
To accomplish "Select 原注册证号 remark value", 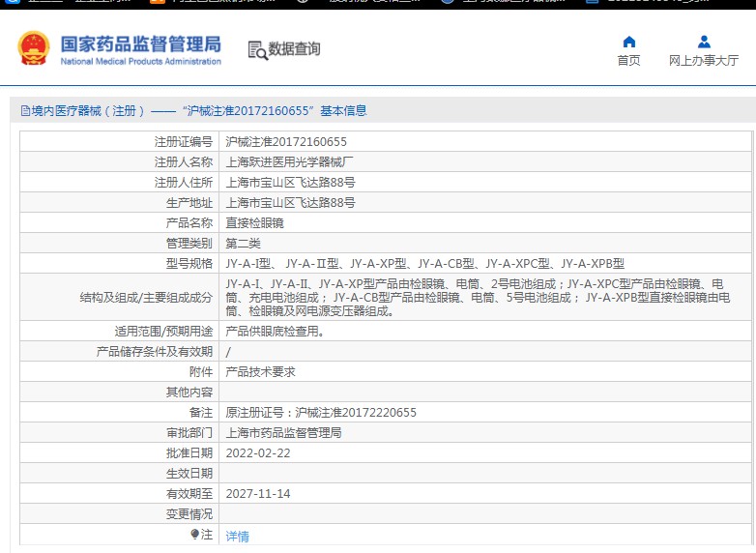I will point(321,412).
